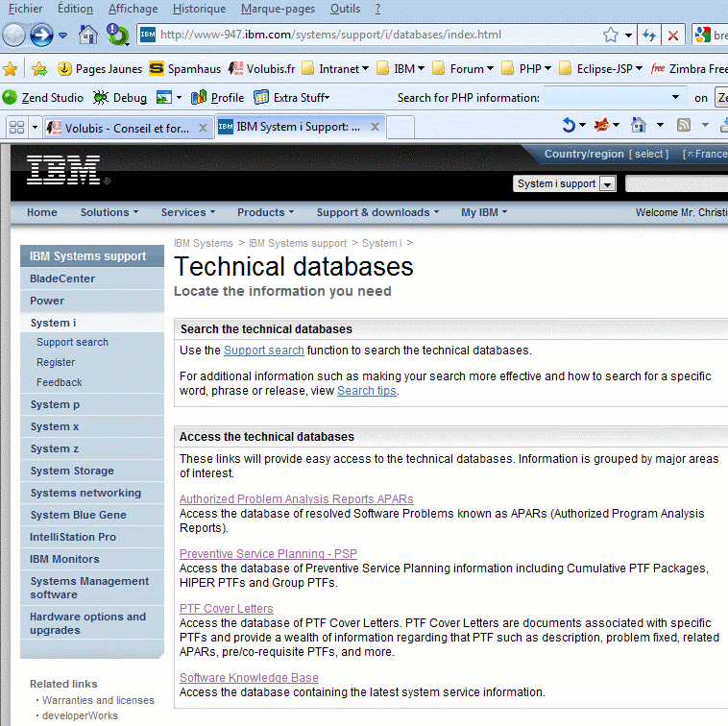This screenshot has width=728, height=726.
Task: Open Preventive Service Planning - PSP link
Action: 268,554
